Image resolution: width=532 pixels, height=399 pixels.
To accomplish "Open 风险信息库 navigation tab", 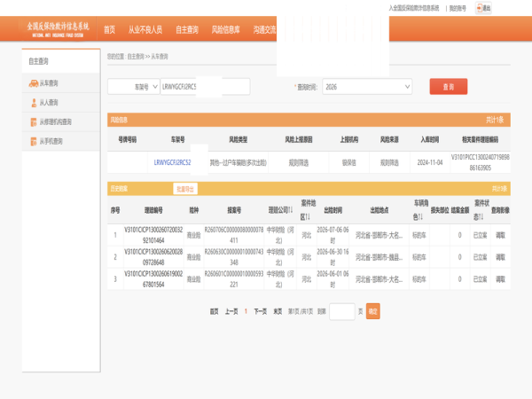I will [225, 30].
